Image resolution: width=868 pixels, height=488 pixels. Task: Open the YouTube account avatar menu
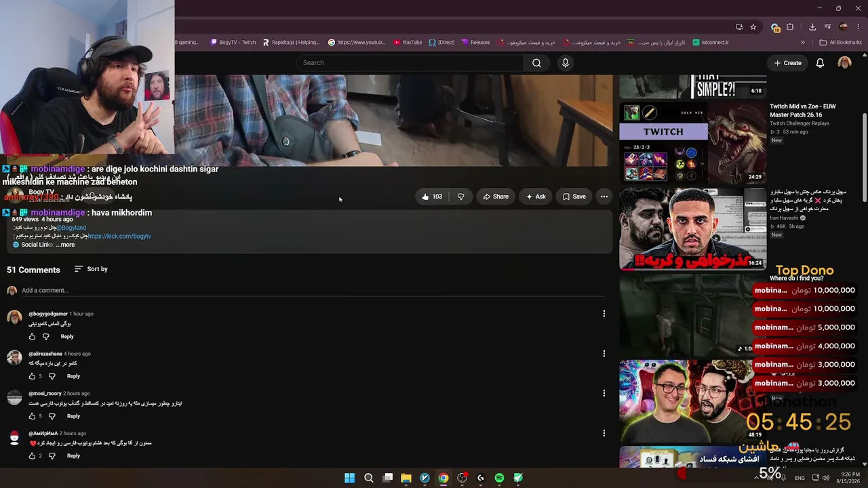tap(844, 63)
